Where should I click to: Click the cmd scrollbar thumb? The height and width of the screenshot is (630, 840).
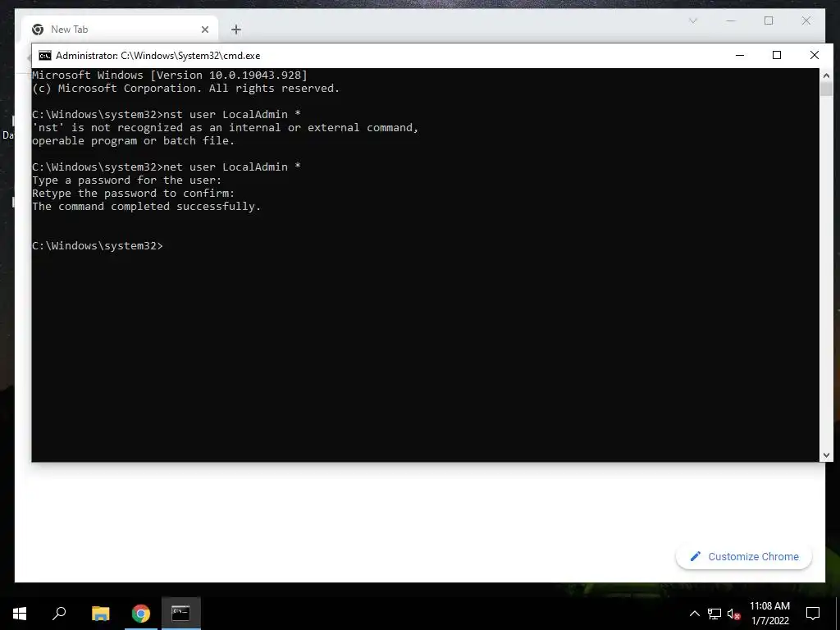[x=826, y=89]
